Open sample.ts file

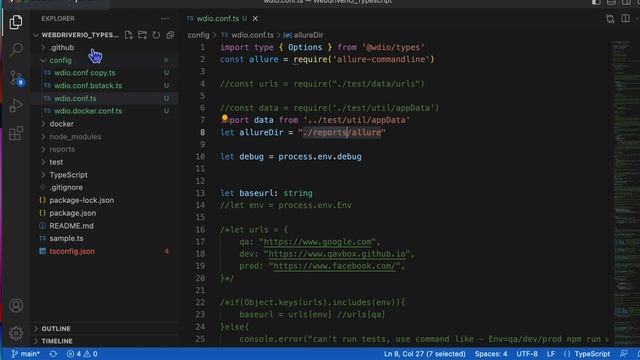pos(66,238)
